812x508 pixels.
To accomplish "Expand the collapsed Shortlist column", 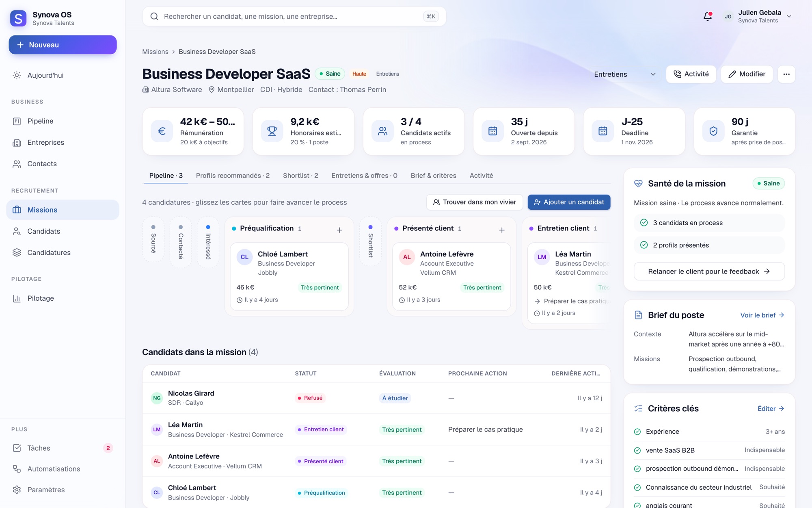I will pos(370,241).
